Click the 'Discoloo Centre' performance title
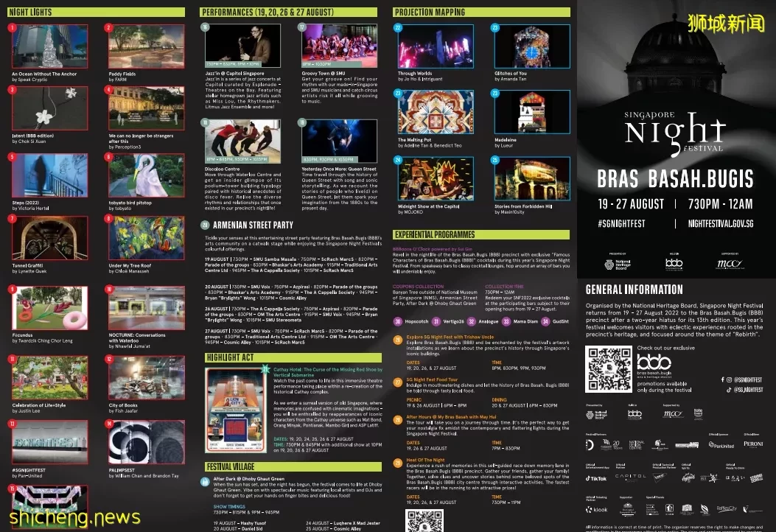 point(223,169)
